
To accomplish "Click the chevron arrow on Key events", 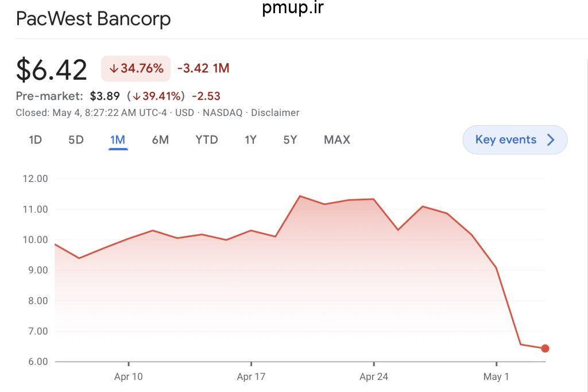I will click(x=551, y=140).
